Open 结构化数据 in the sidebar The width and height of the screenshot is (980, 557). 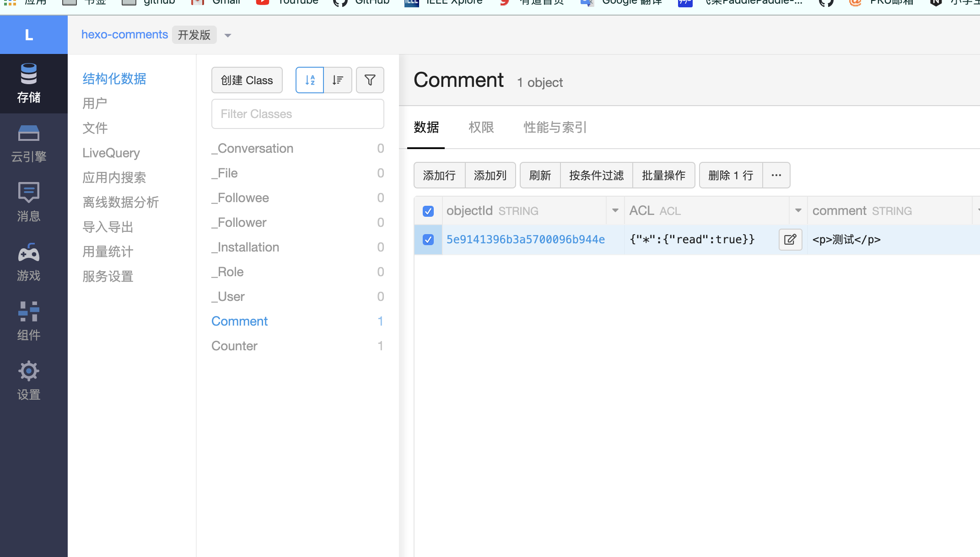pos(114,79)
